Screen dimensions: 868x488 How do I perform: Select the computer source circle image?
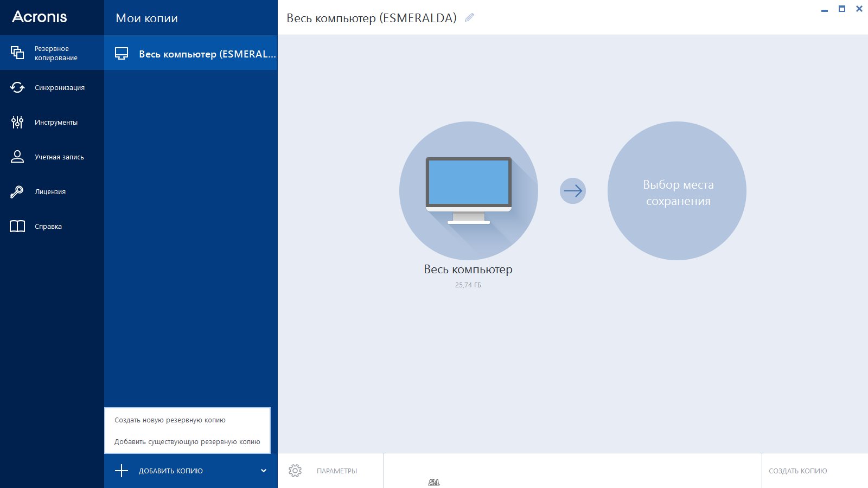click(469, 191)
